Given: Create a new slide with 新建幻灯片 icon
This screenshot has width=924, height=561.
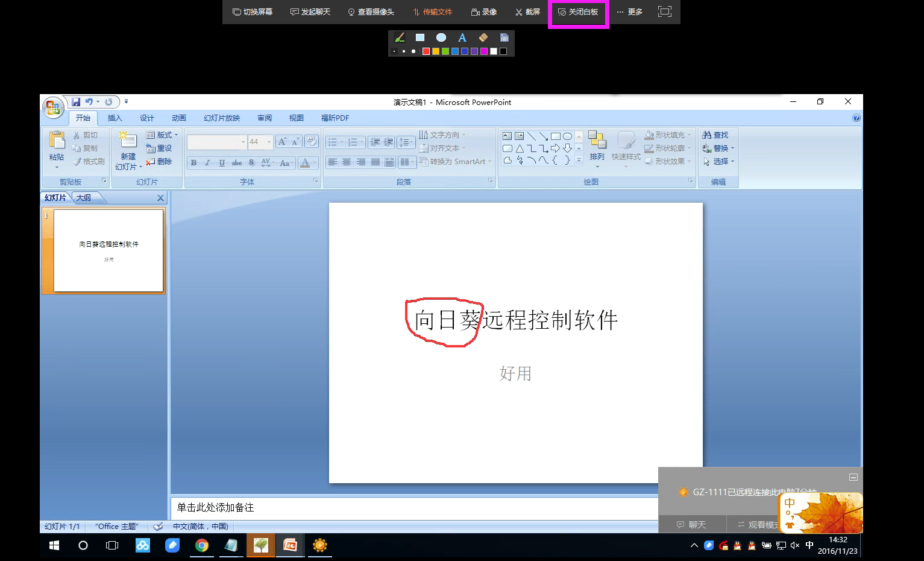Looking at the screenshot, I should tap(128, 140).
